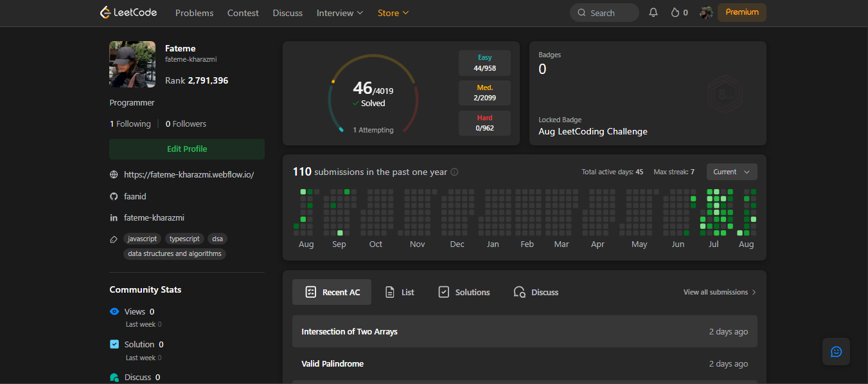Open the faanid GitHub link

coord(135,196)
